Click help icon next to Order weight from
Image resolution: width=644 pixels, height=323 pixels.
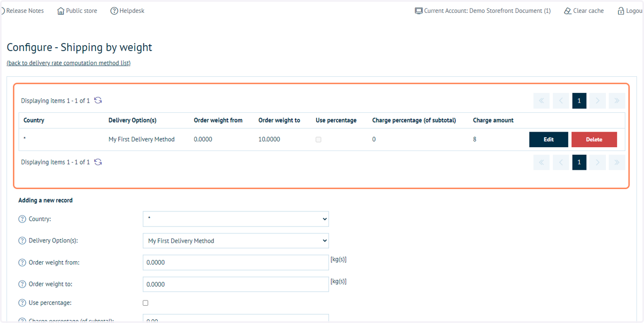point(22,263)
